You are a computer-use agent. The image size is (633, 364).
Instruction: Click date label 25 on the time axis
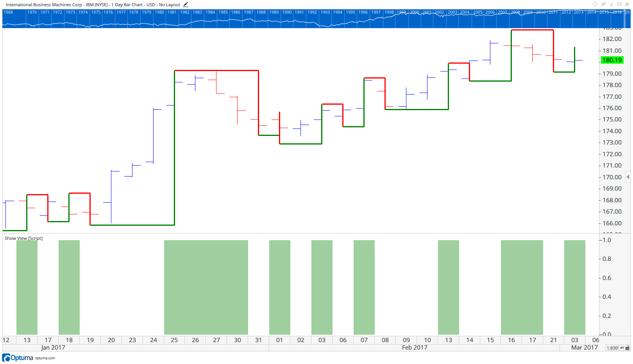174,340
